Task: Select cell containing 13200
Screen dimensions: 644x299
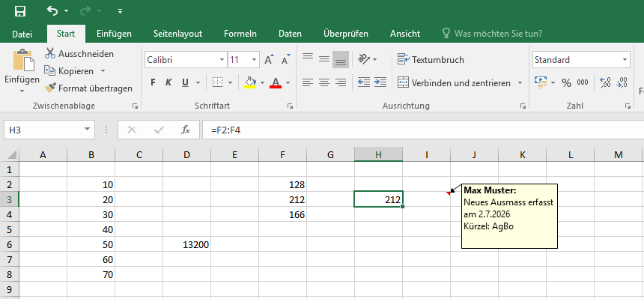Action: (187, 245)
